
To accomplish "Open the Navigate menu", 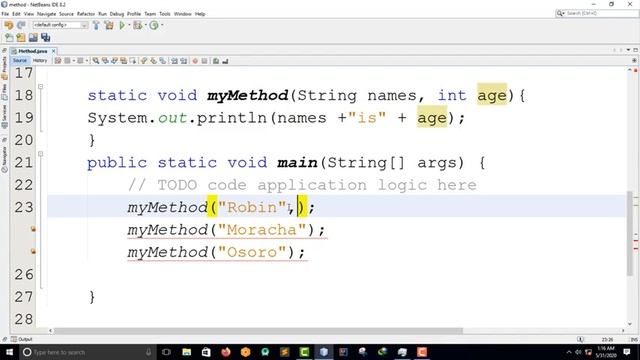I will pos(47,14).
